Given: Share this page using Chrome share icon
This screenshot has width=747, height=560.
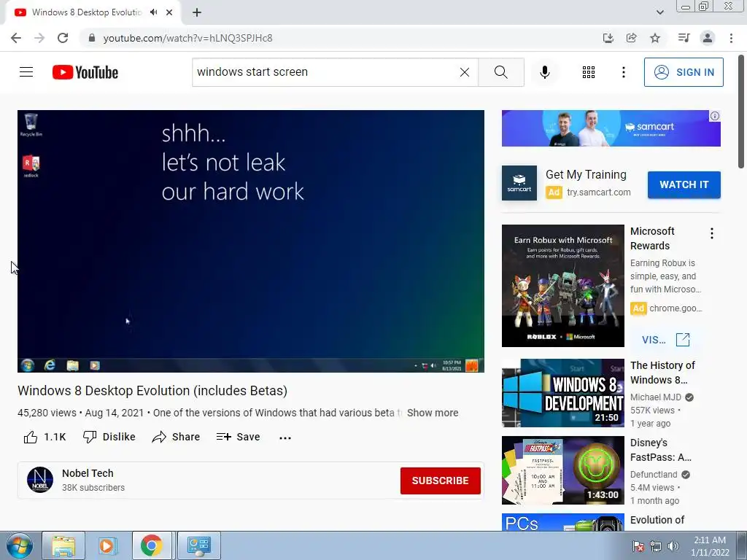Looking at the screenshot, I should point(631,38).
